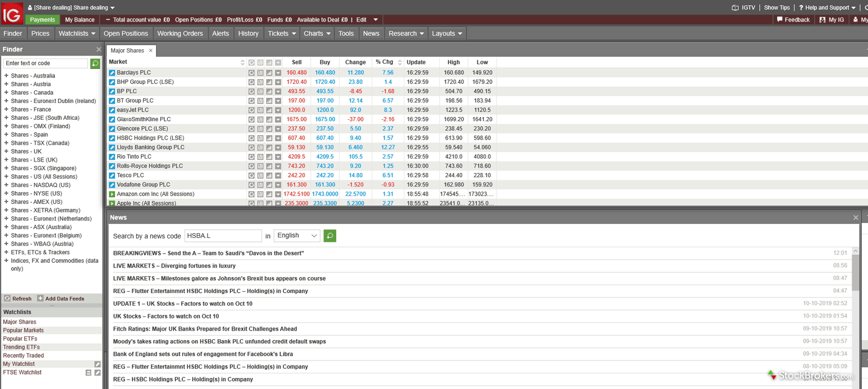Click the blue ticket icon beside BP PLC

click(x=112, y=91)
